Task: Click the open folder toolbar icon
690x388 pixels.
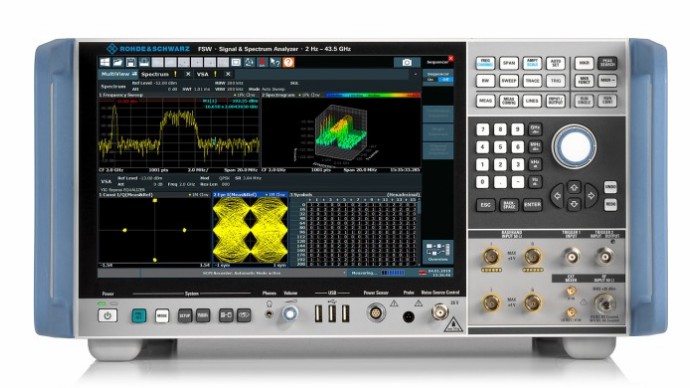Action: coord(118,62)
